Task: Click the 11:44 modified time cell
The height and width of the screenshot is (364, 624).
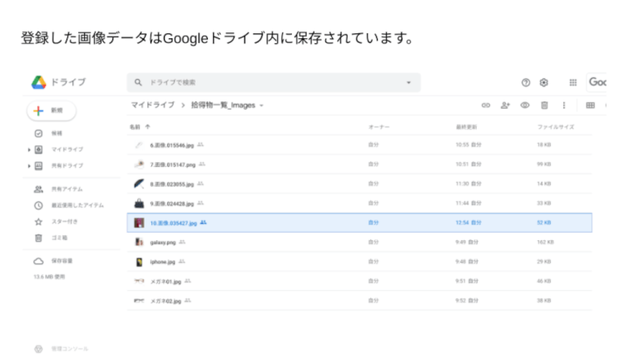Action: [x=468, y=203]
